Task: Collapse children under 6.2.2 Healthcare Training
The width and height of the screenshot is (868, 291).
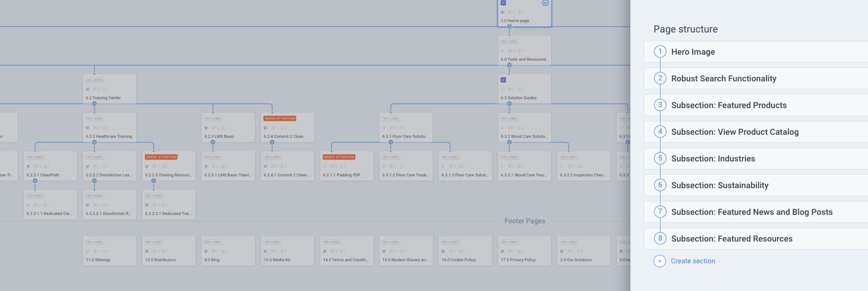Action: tap(95, 142)
